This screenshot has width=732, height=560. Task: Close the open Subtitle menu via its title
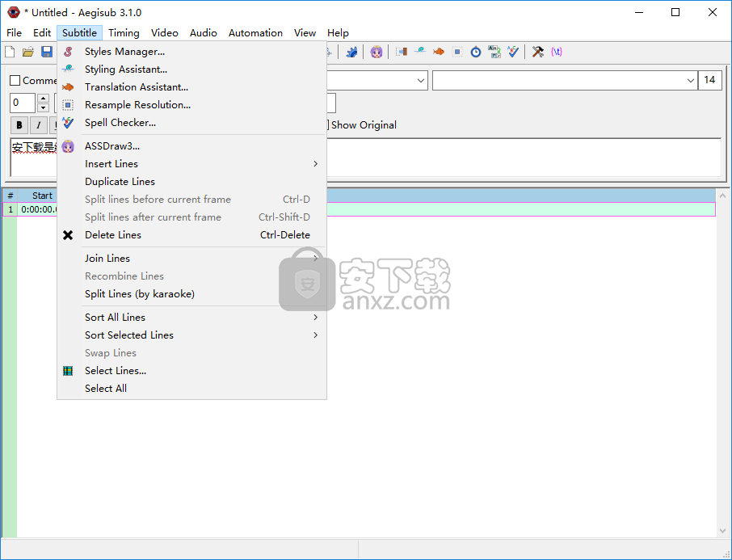[x=79, y=32]
